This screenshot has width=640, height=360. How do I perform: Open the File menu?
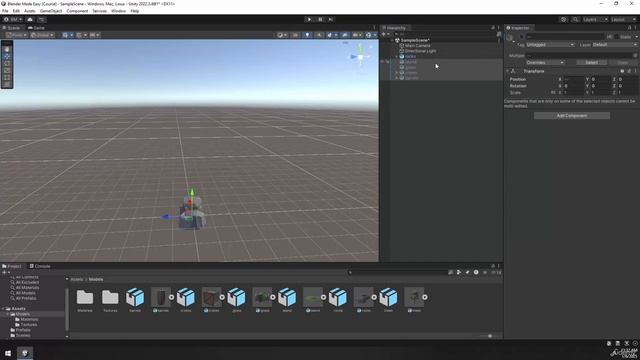5,11
